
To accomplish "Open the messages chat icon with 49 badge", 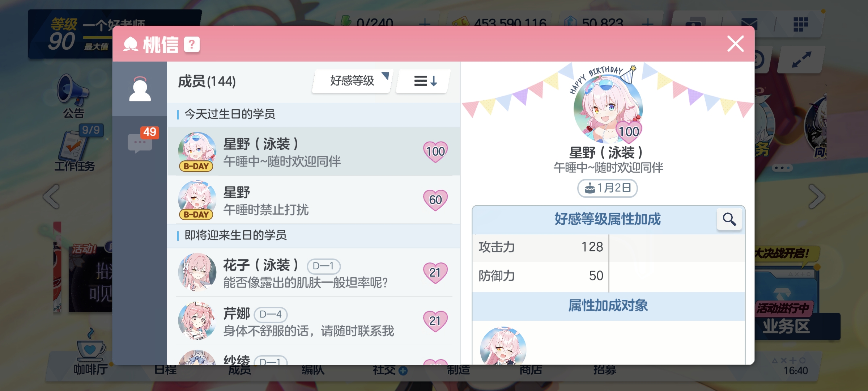I will [x=140, y=142].
